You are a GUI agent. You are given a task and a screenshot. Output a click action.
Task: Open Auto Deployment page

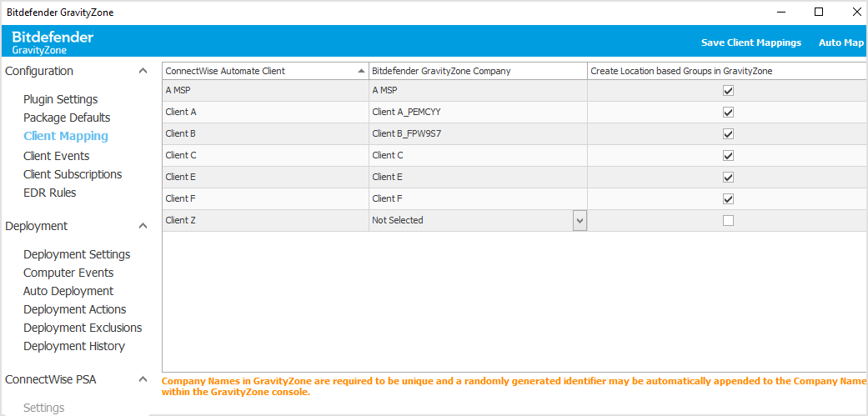coord(68,291)
